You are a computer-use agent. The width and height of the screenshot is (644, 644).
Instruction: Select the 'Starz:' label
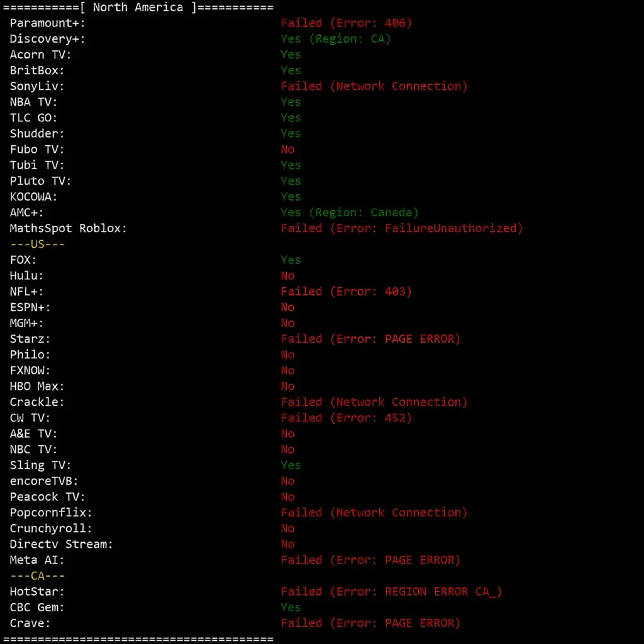point(30,339)
